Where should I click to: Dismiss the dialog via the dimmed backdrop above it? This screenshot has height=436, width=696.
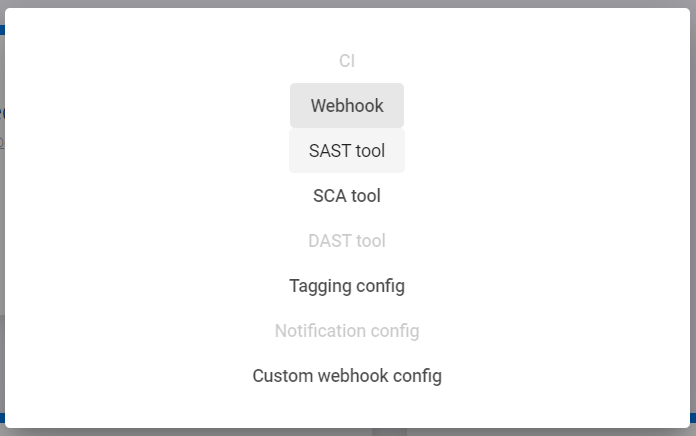coord(348,3)
